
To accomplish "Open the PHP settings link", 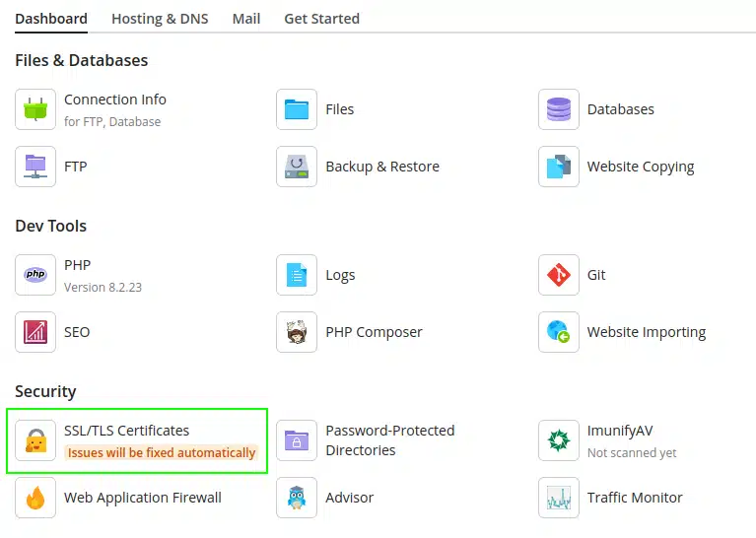I will click(x=77, y=265).
